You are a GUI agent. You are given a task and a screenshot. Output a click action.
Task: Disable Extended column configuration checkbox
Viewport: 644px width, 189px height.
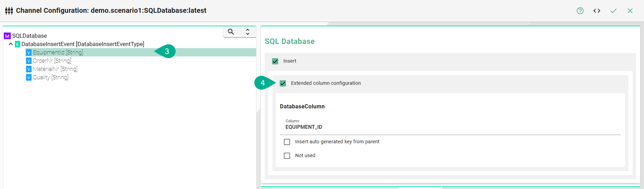tap(283, 83)
